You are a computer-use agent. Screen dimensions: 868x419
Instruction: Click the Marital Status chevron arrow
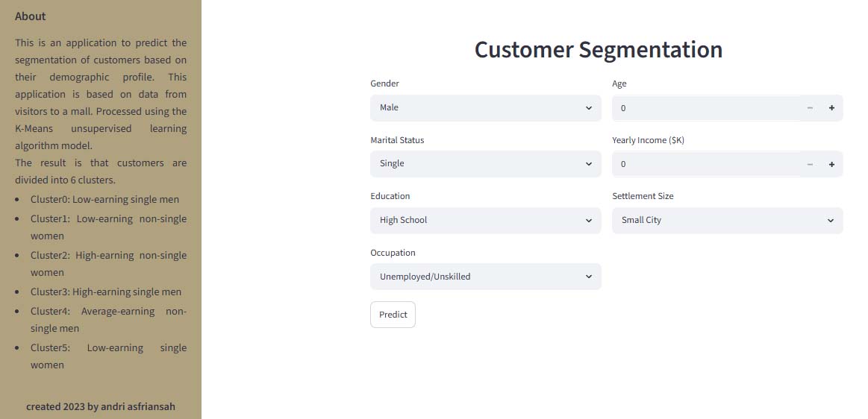(588, 164)
